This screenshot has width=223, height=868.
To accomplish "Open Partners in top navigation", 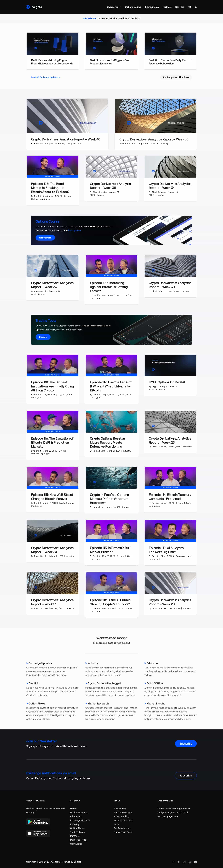I will 167,7.
